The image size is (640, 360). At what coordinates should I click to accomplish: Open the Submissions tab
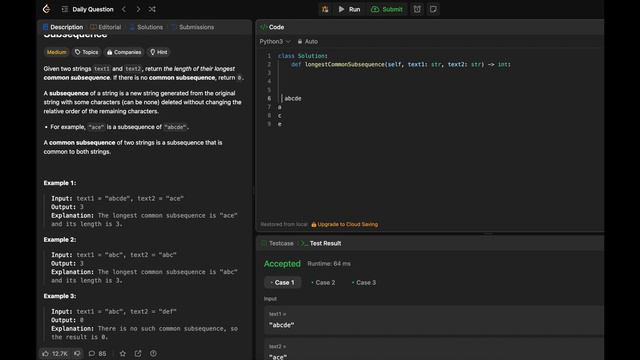[193, 27]
